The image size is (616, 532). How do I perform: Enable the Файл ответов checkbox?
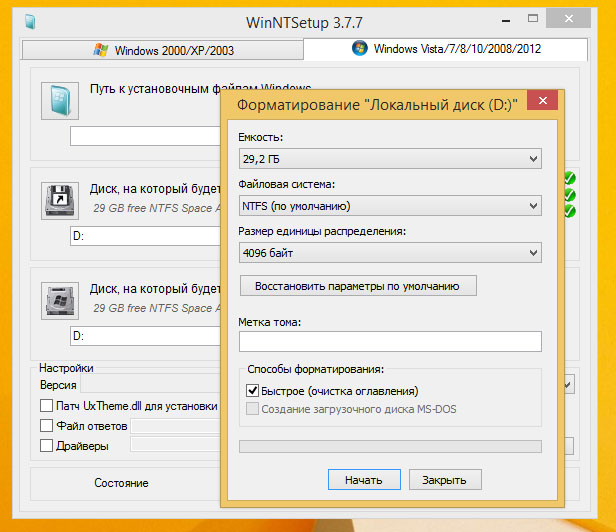[x=46, y=426]
